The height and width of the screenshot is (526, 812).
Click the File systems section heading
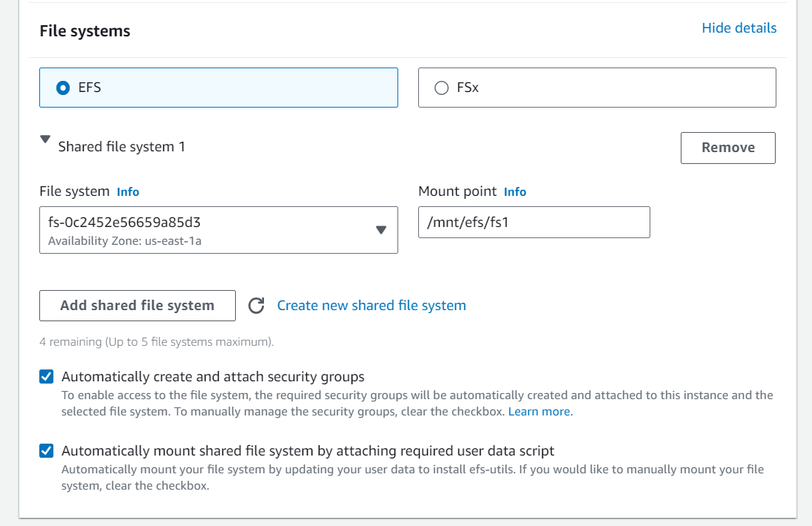pos(85,31)
